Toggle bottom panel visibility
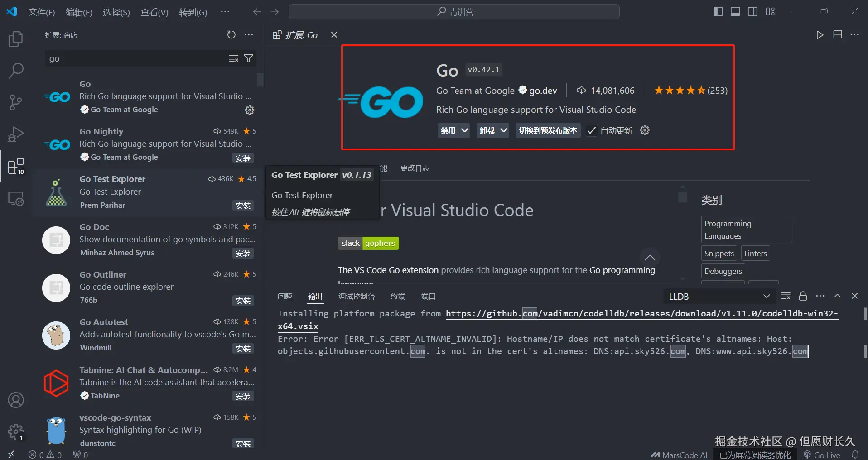The width and height of the screenshot is (868, 460). (735, 12)
